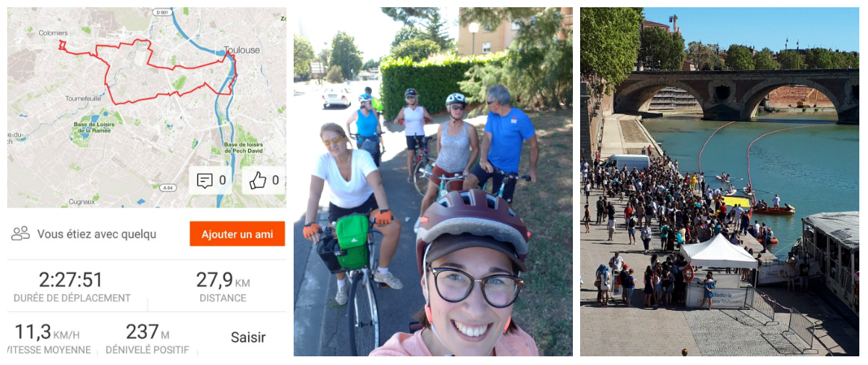
Task: Give kudos with the thumbs-up icon
Action: [x=257, y=180]
